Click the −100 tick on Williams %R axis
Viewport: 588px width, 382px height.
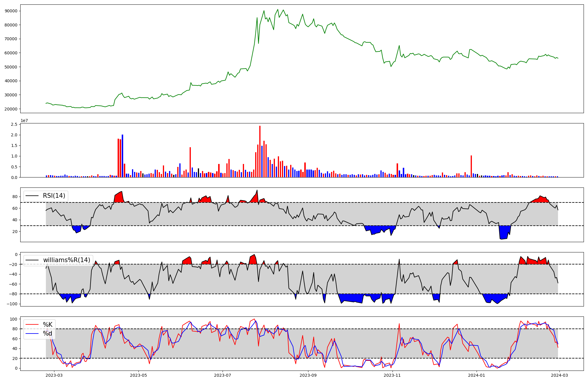pos(12,304)
